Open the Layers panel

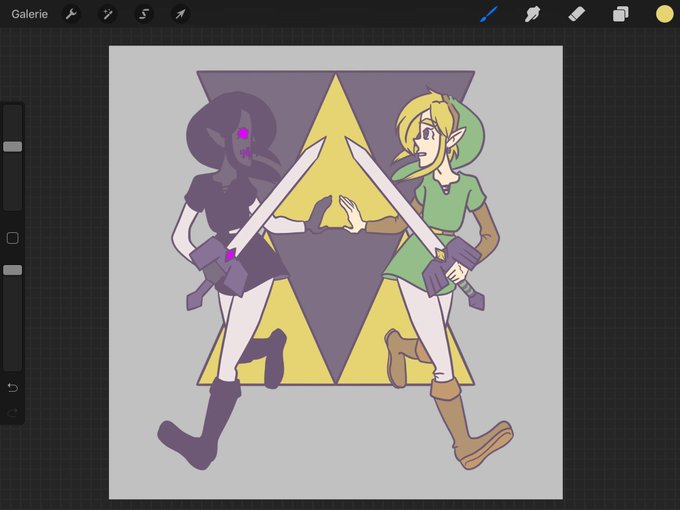point(621,14)
